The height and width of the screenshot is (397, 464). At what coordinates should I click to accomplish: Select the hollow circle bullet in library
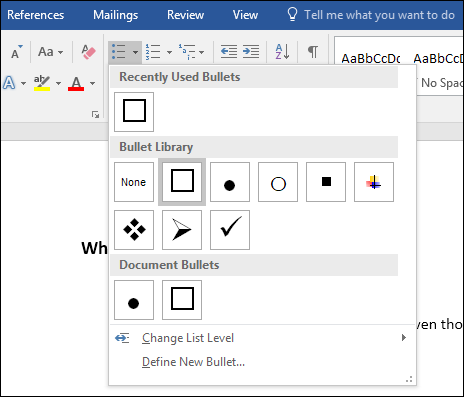(x=278, y=182)
